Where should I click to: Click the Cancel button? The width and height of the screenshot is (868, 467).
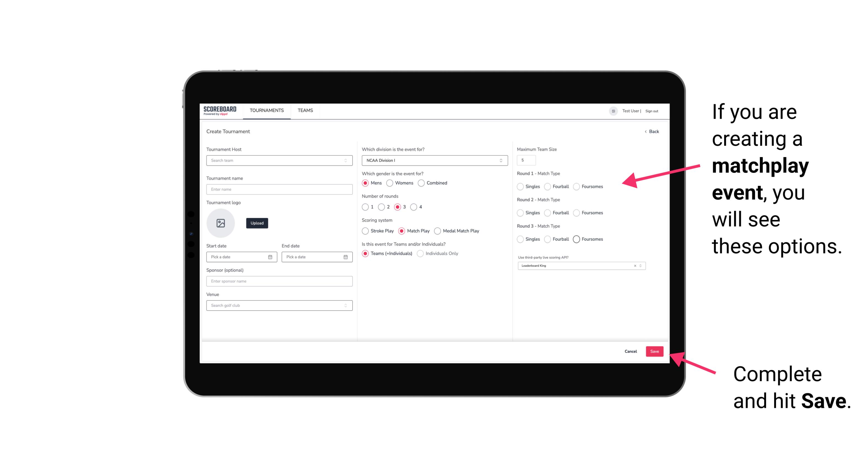tap(631, 351)
